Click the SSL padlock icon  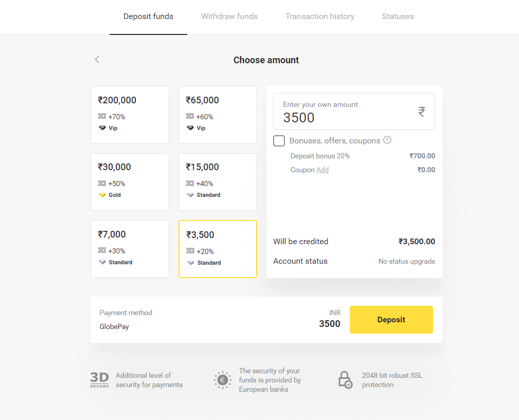click(345, 380)
